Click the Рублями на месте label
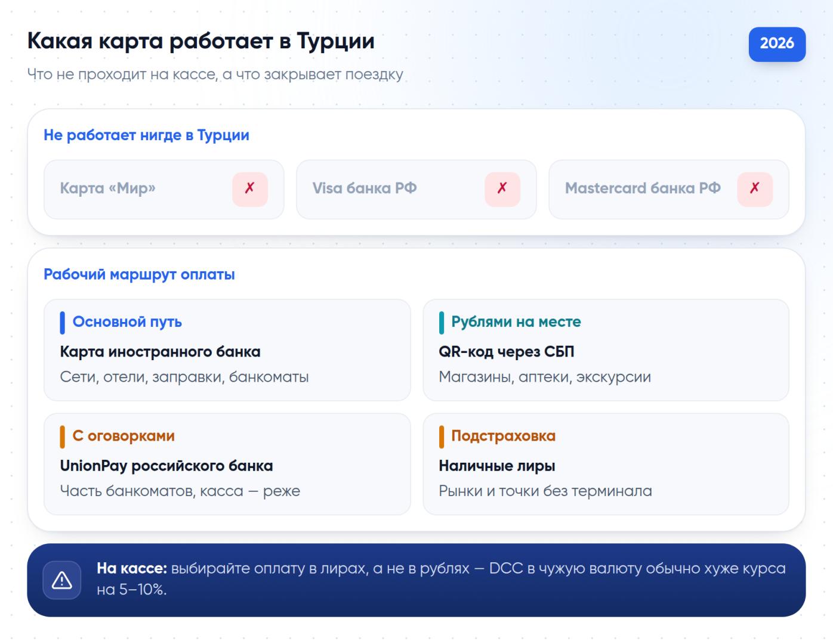The image size is (833, 644). 516,322
